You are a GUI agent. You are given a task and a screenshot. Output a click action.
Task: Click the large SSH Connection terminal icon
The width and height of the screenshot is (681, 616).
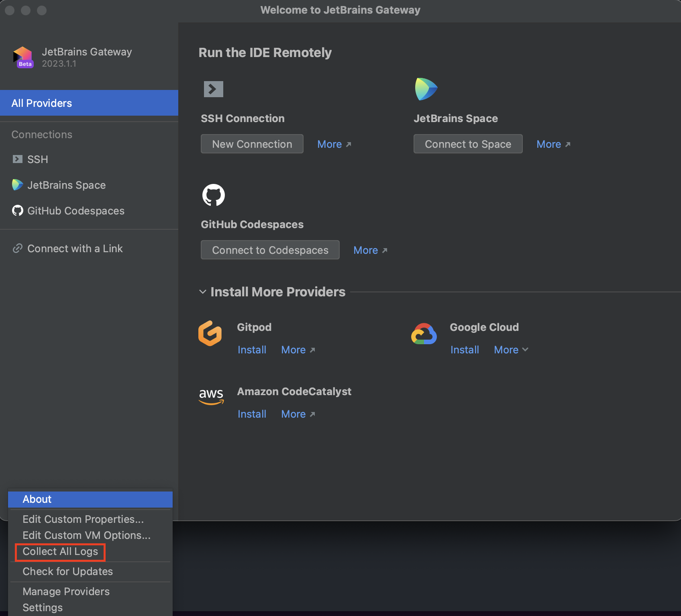pyautogui.click(x=213, y=89)
